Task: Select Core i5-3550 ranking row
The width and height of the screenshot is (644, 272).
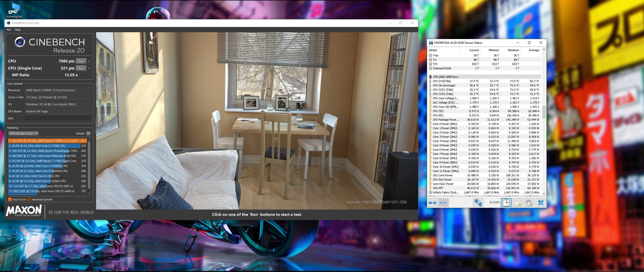Action: [x=47, y=176]
